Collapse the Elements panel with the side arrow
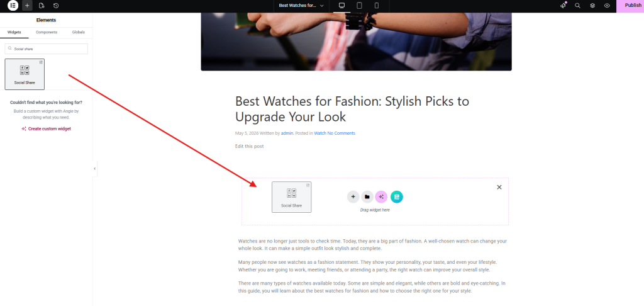The height and width of the screenshot is (306, 644). click(x=94, y=169)
